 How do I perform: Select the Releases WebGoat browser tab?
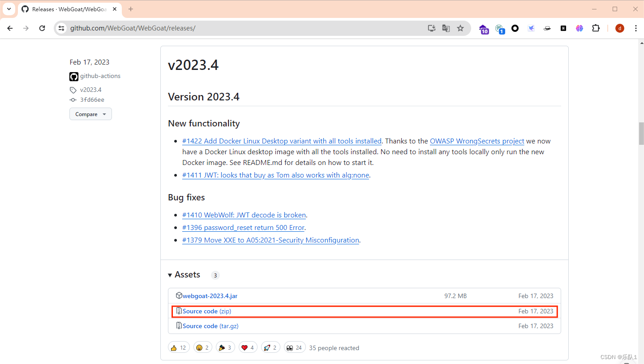coord(69,9)
